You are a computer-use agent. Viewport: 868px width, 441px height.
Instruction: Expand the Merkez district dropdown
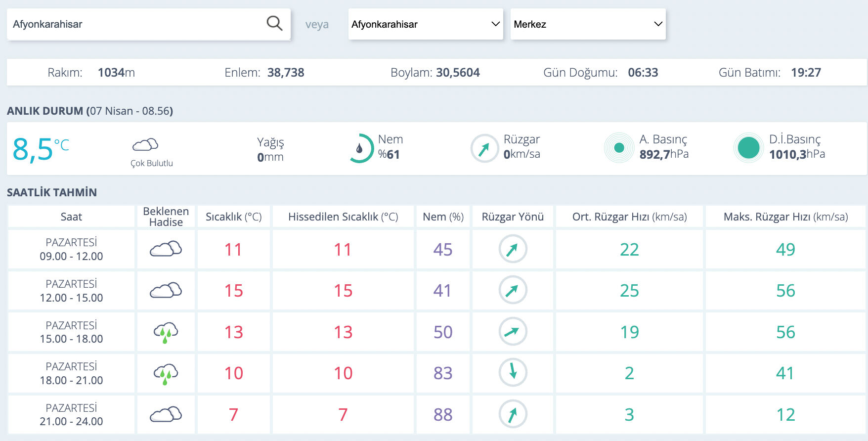pyautogui.click(x=588, y=24)
